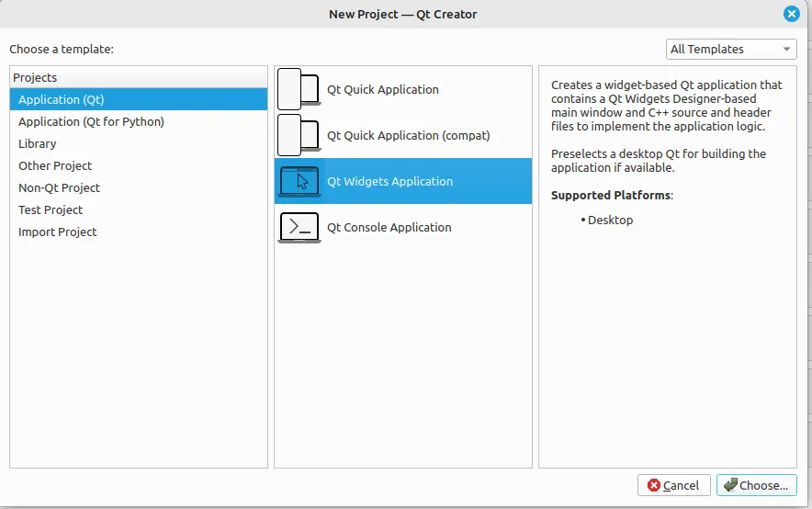Choose Qt Console Application label
Screen dimensions: 812x509
(389, 227)
